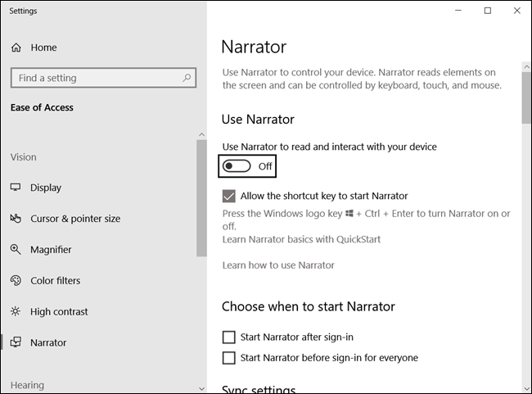The height and width of the screenshot is (394, 532).
Task: Click the search magnifier icon in Find a setting
Action: [187, 78]
